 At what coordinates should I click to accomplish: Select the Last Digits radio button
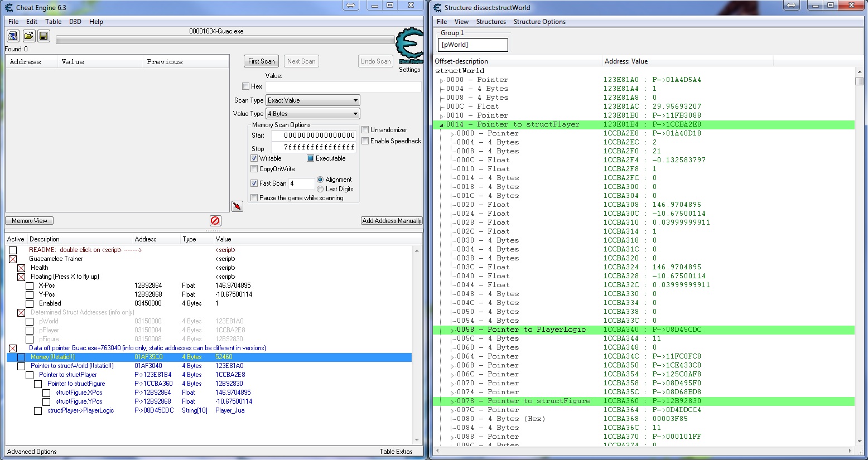pyautogui.click(x=320, y=189)
